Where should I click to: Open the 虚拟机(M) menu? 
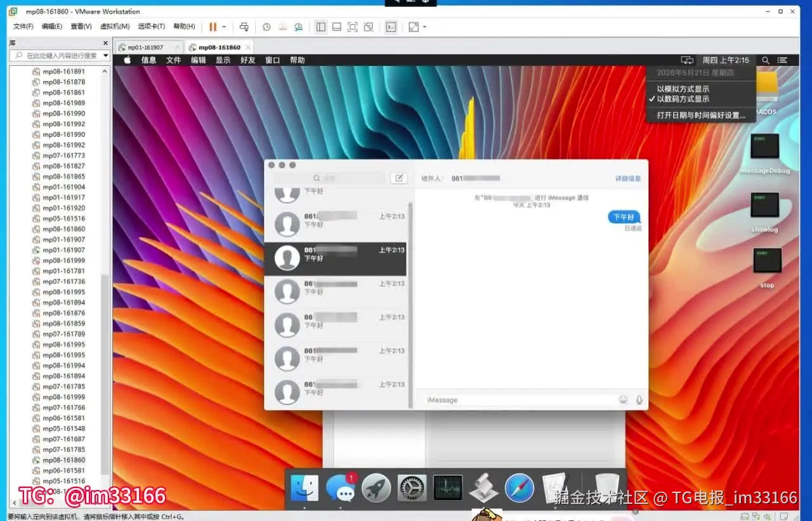click(115, 27)
